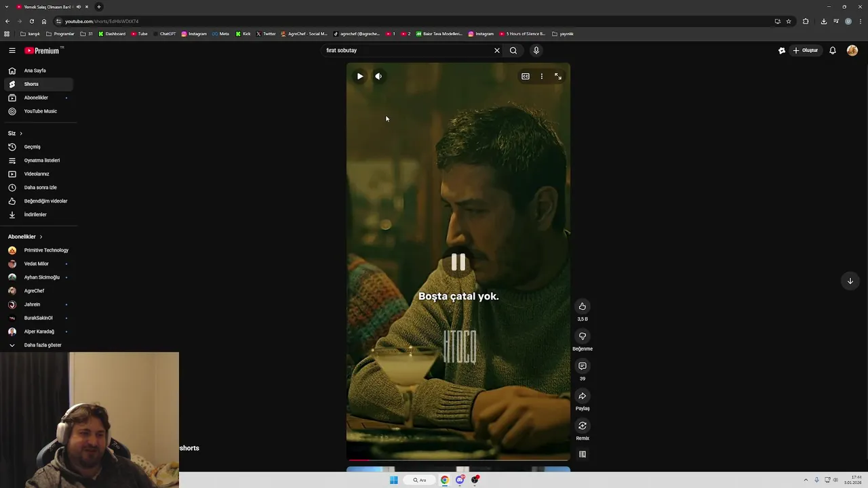Image resolution: width=868 pixels, height=488 pixels.
Task: Select Shorts in the sidebar
Action: (38, 84)
